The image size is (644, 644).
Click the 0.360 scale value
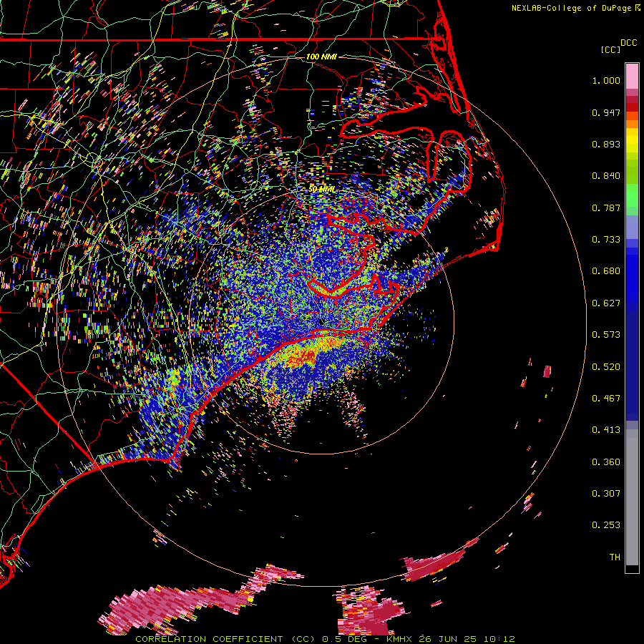[x=606, y=462]
